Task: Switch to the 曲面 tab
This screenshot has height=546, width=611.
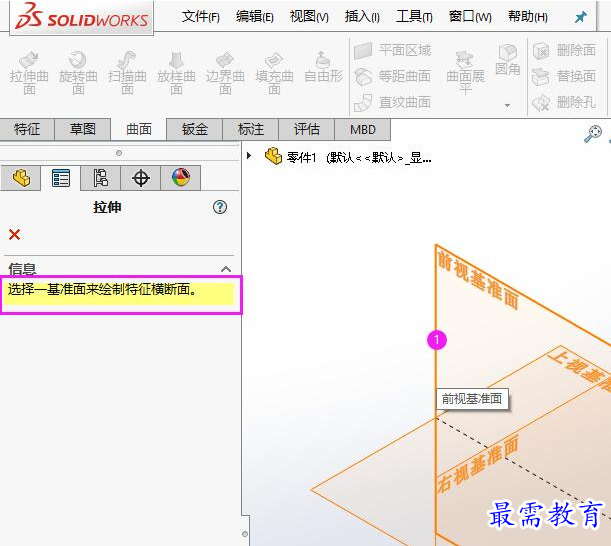Action: (x=139, y=129)
